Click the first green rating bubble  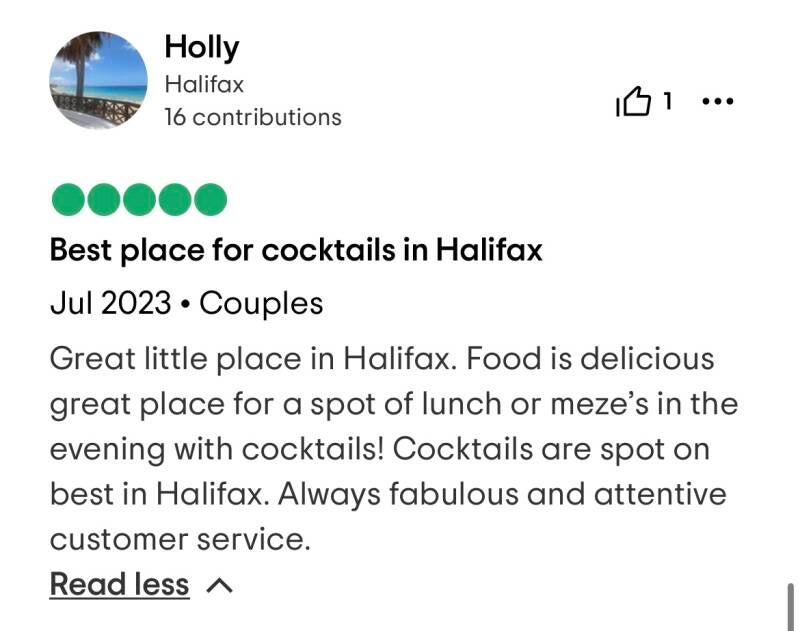coord(68,200)
